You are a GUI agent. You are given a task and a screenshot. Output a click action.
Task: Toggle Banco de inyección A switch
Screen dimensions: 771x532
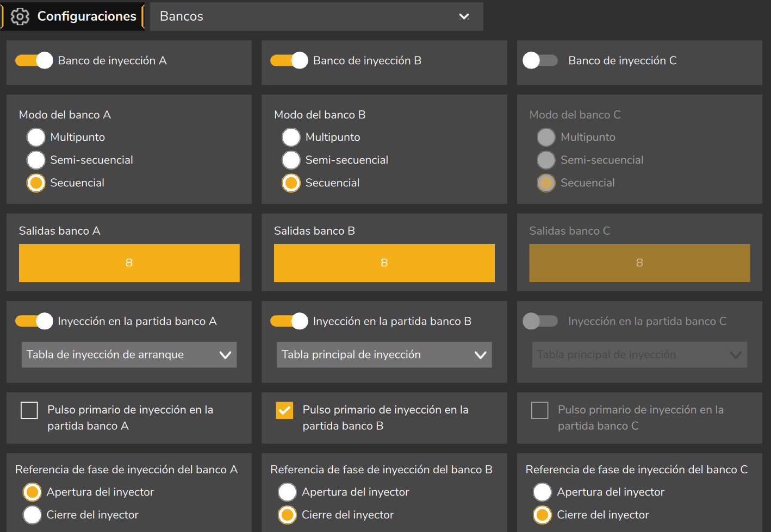pos(34,60)
